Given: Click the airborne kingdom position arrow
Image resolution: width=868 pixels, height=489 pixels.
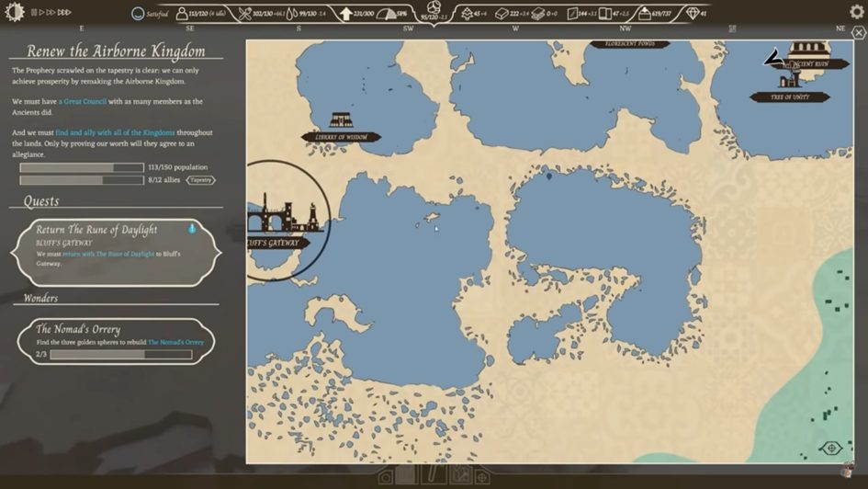Looking at the screenshot, I should [x=774, y=56].
